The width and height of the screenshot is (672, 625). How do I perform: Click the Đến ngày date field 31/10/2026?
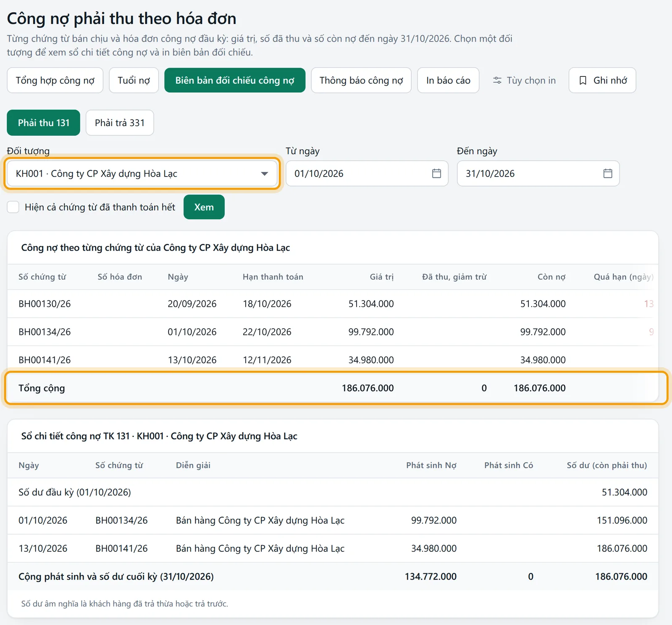538,173
